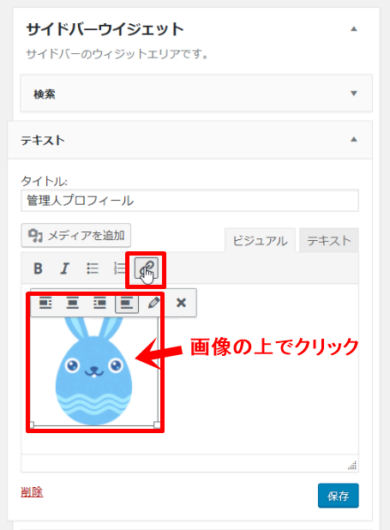The image size is (390, 530).
Task: Insert a numbered list
Action: coord(119,268)
